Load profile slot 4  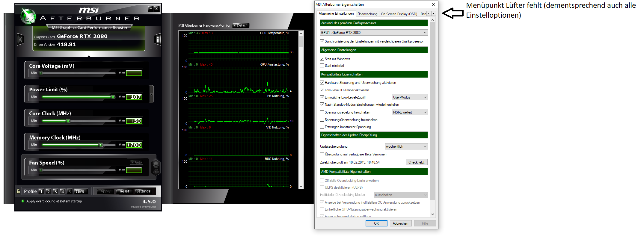point(62,191)
